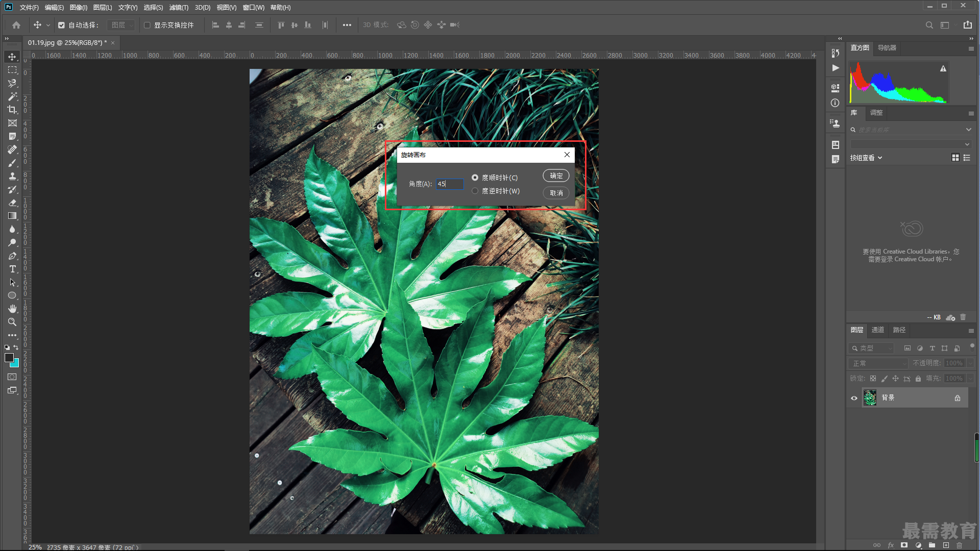Image resolution: width=980 pixels, height=551 pixels.
Task: Select the Zoom tool
Action: click(12, 322)
